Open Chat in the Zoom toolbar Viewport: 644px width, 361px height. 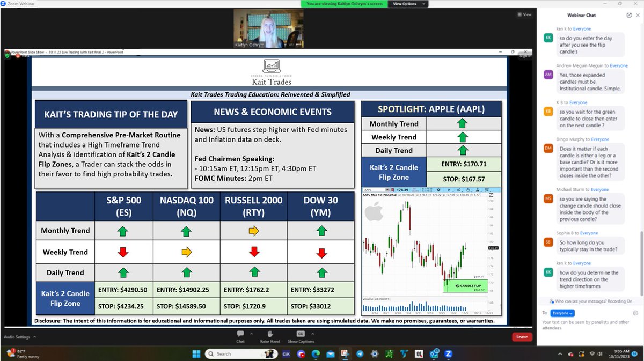point(240,336)
